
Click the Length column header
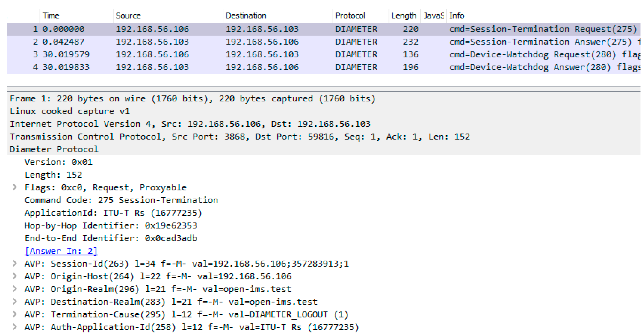(x=404, y=16)
